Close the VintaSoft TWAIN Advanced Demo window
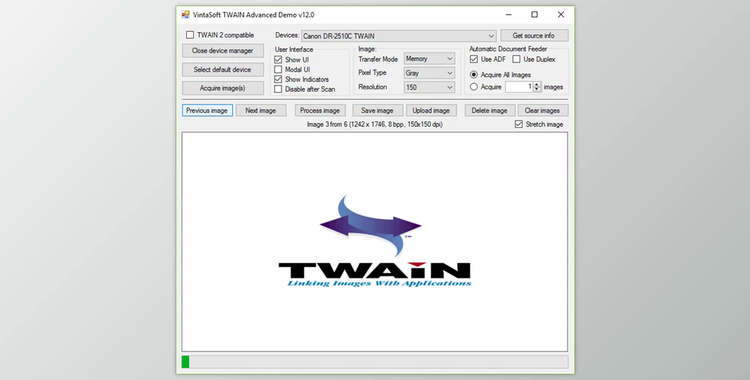The height and width of the screenshot is (380, 750). [x=561, y=15]
